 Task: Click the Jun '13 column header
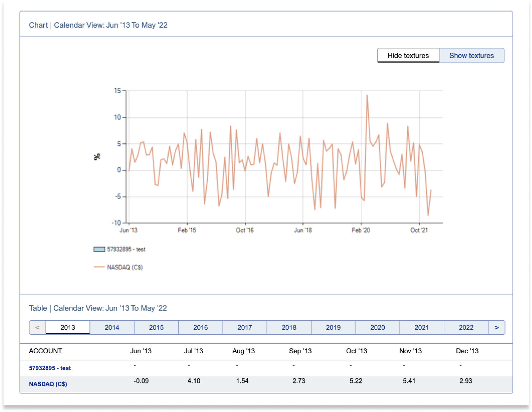click(x=141, y=351)
